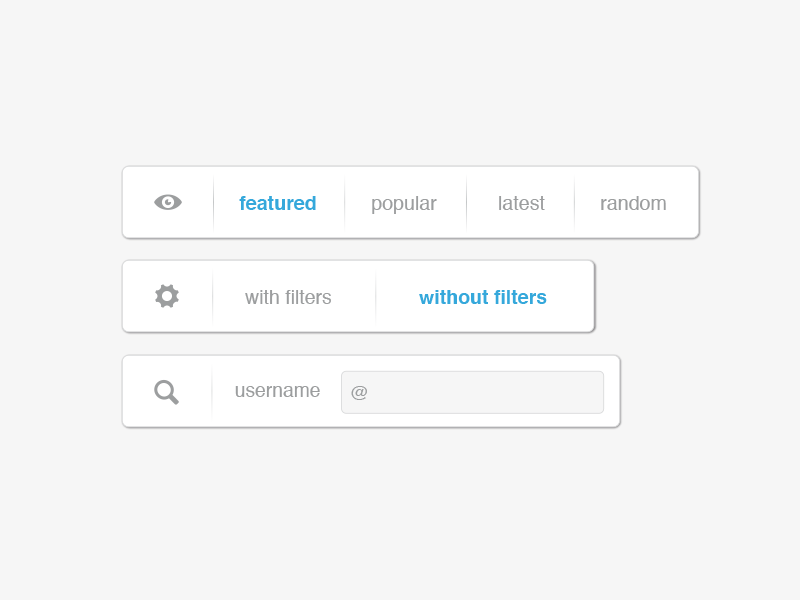Click inside the empty search input
This screenshot has width=800, height=600.
[x=472, y=392]
